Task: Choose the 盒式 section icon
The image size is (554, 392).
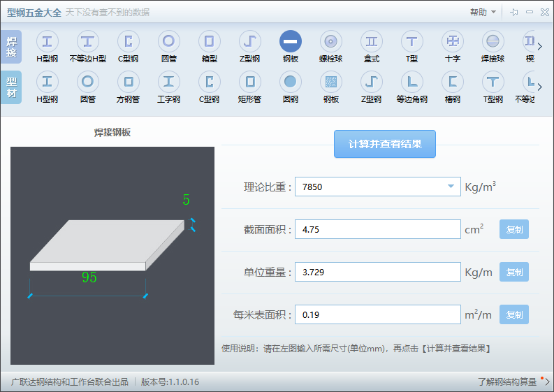Action: [x=372, y=42]
